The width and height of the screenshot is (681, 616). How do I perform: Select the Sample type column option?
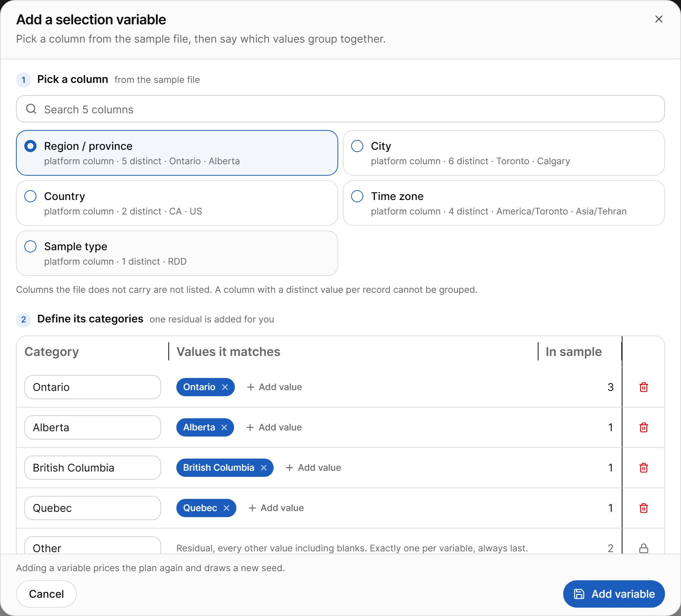click(x=177, y=253)
